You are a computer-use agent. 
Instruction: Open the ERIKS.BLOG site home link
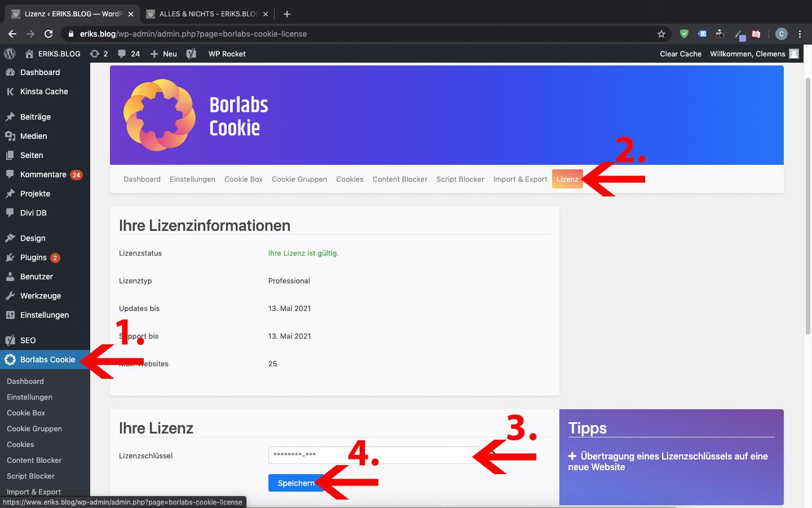[x=52, y=54]
